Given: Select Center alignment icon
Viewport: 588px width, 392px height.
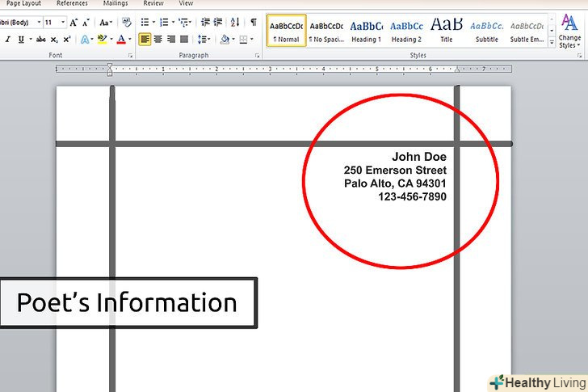Looking at the screenshot, I should tap(158, 39).
